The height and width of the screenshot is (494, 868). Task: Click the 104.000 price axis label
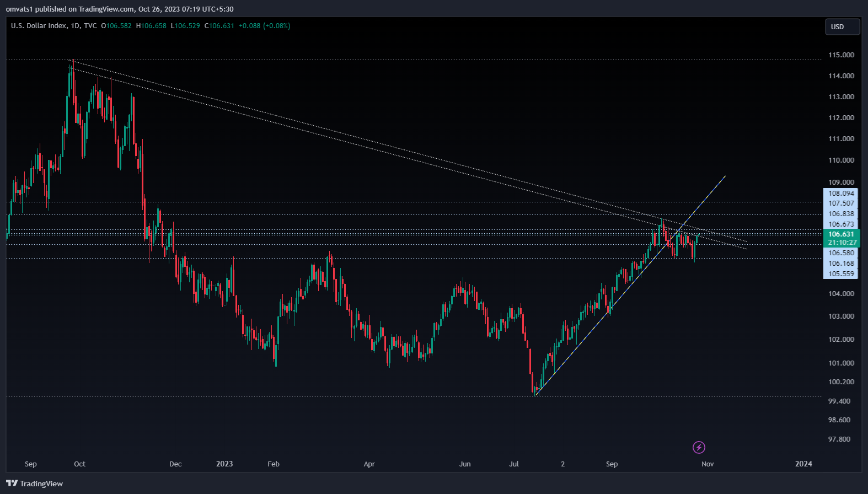(x=841, y=293)
